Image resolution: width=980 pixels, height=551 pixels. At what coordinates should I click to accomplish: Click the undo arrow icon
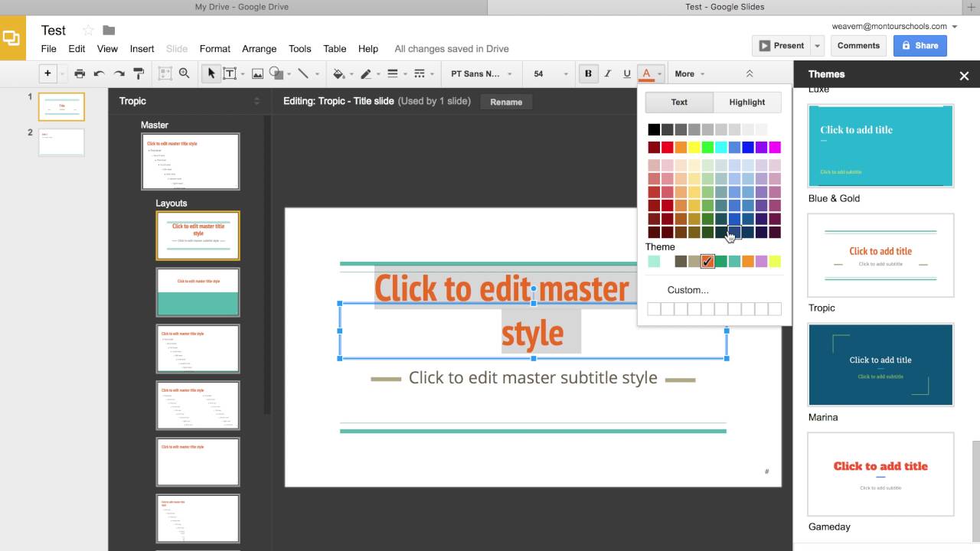pyautogui.click(x=99, y=73)
